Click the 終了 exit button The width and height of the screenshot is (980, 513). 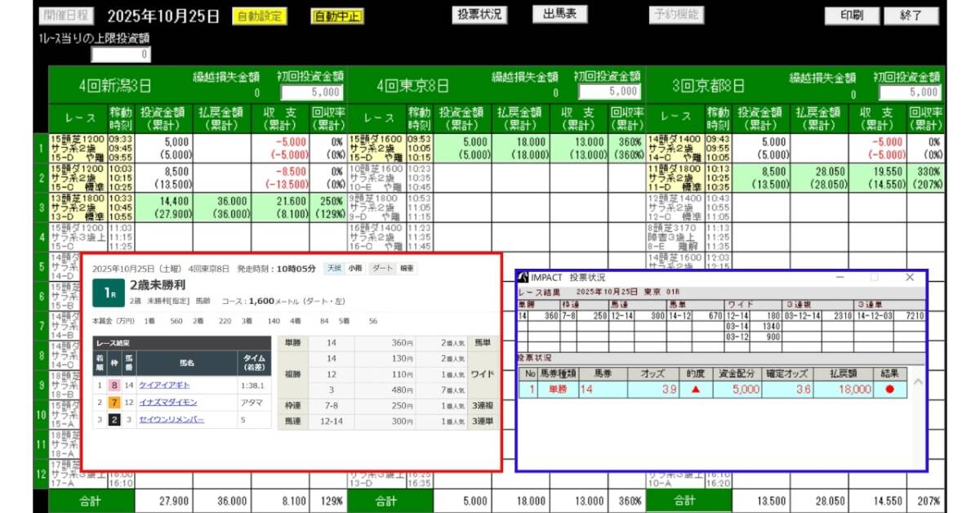point(911,16)
